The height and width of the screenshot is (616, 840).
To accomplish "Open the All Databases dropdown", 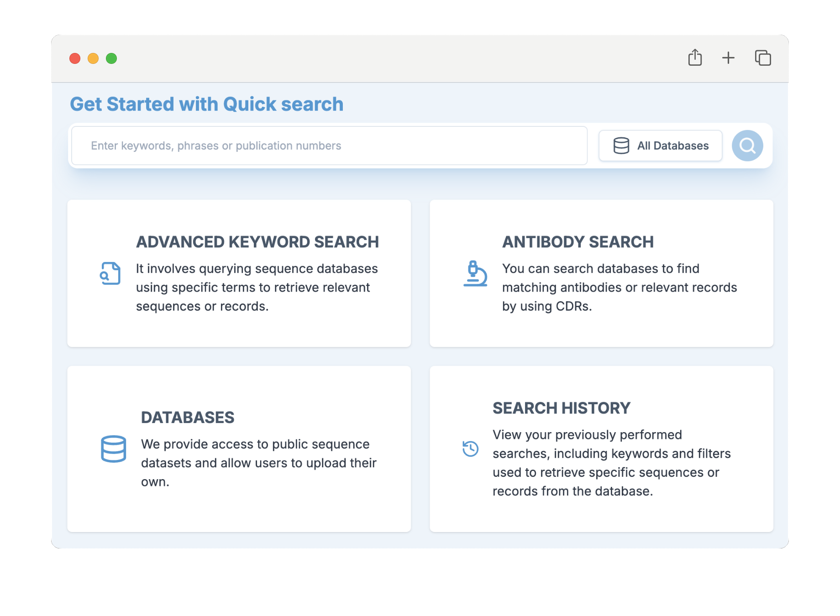I will (660, 146).
